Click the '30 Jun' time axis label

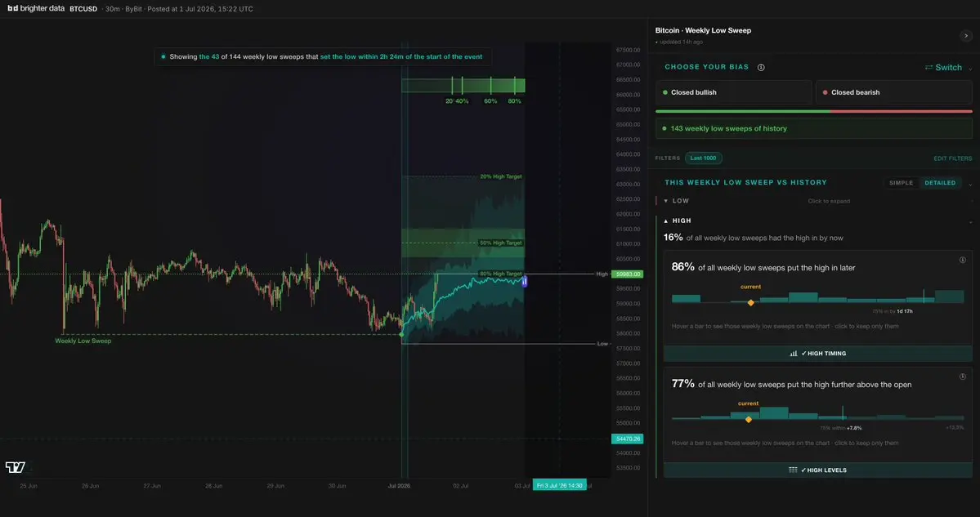pyautogui.click(x=338, y=485)
